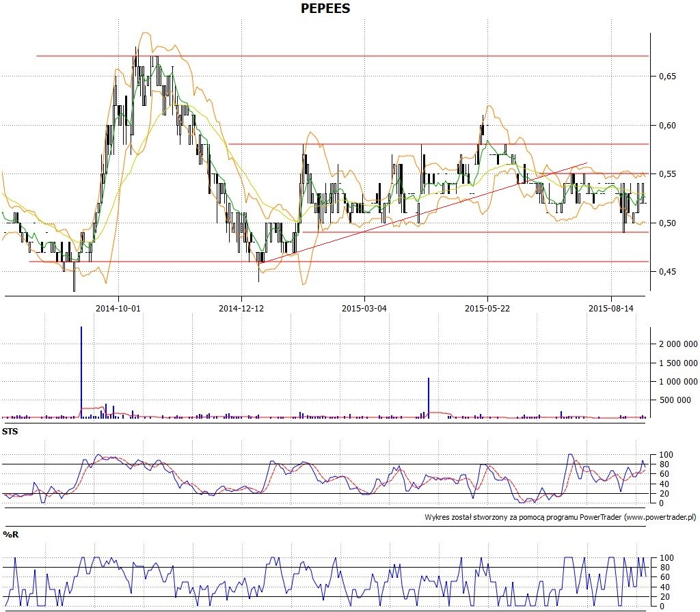Click the 1 000 000 volume label
This screenshot has height=612, width=700.
tap(678, 381)
